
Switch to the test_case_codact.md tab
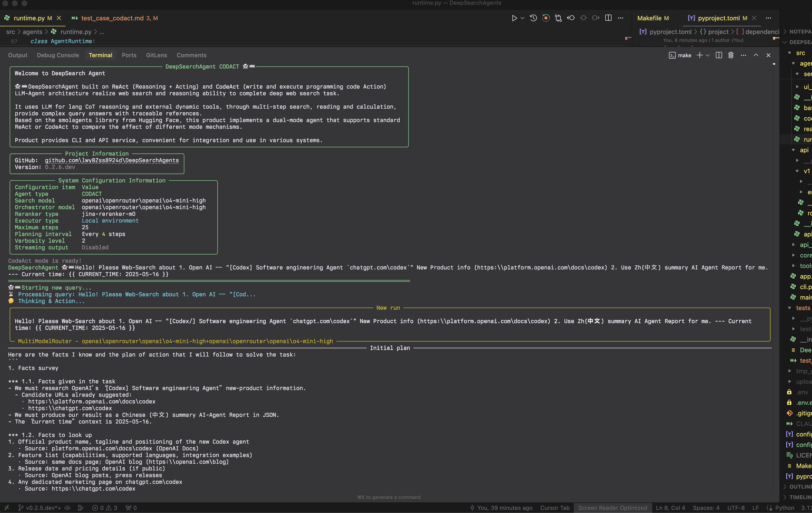point(115,18)
